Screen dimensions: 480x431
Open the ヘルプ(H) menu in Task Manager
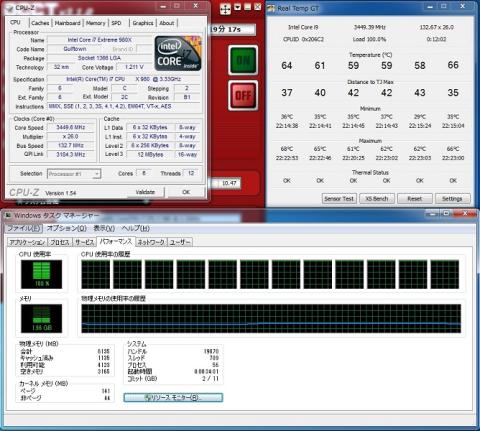[136, 228]
